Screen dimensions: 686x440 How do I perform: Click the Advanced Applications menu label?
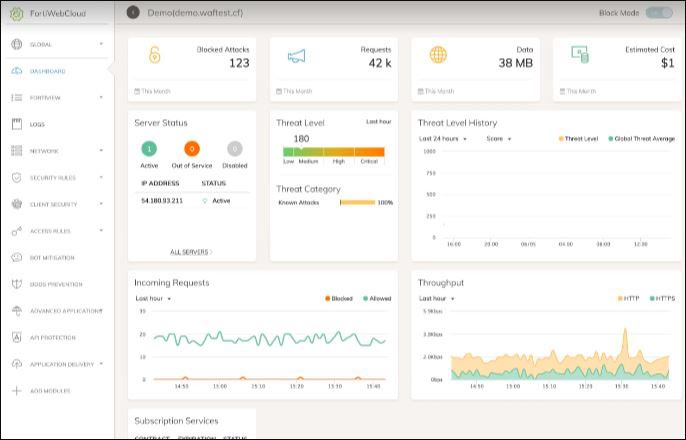tap(66, 311)
